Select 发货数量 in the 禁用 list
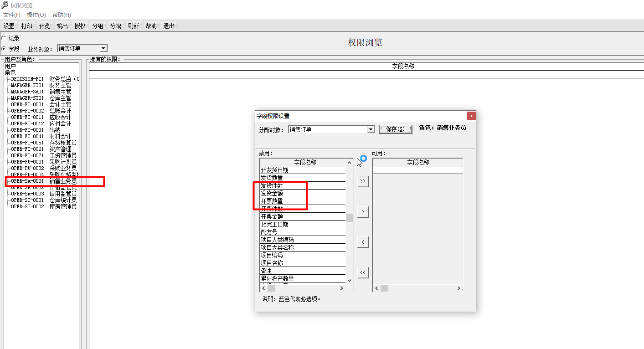Image resolution: width=644 pixels, height=349 pixels. click(x=303, y=178)
